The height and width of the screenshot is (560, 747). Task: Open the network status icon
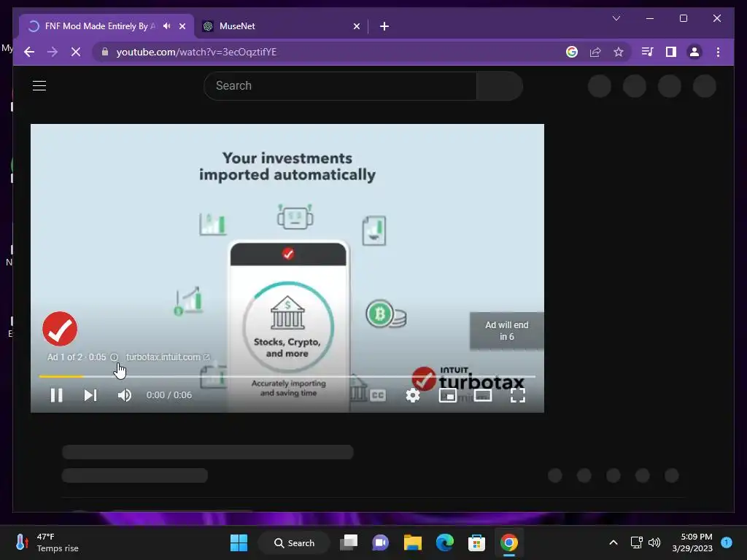636,542
